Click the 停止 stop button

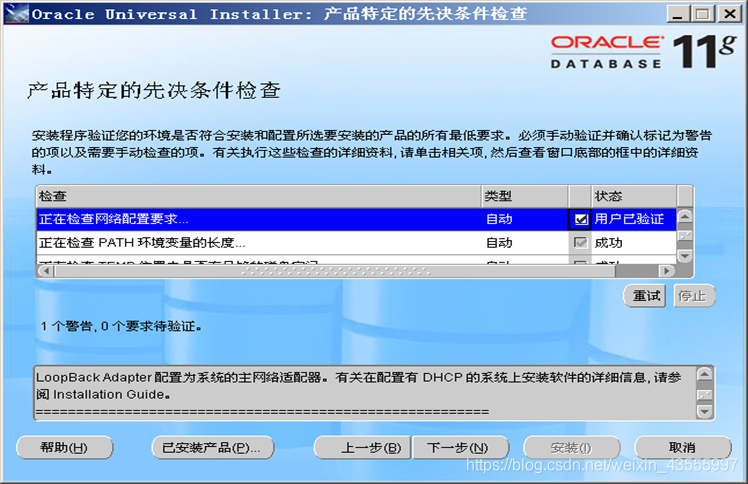[x=693, y=296]
